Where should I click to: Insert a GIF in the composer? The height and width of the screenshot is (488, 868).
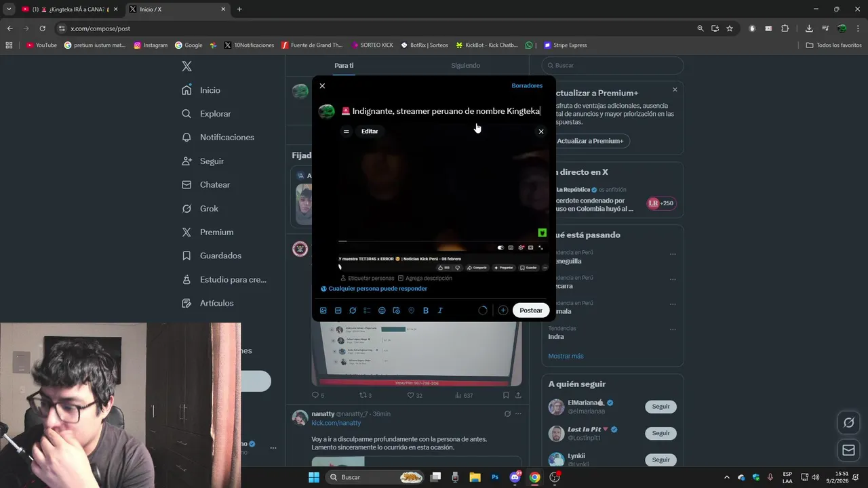338,310
